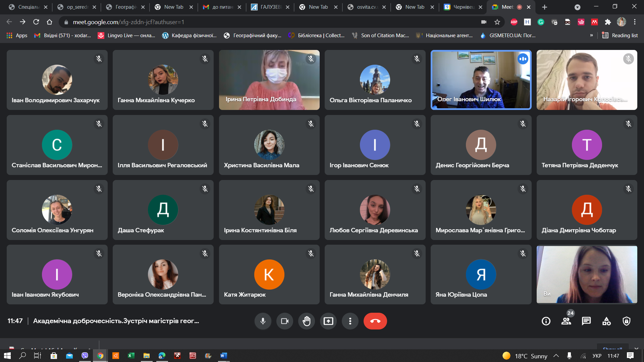
Task: Expand hidden bookmarks chevron
Action: [591, 35]
